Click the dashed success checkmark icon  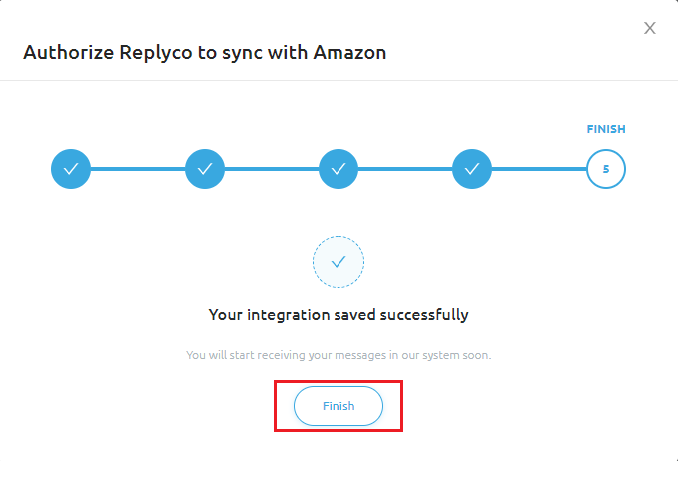tap(338, 262)
